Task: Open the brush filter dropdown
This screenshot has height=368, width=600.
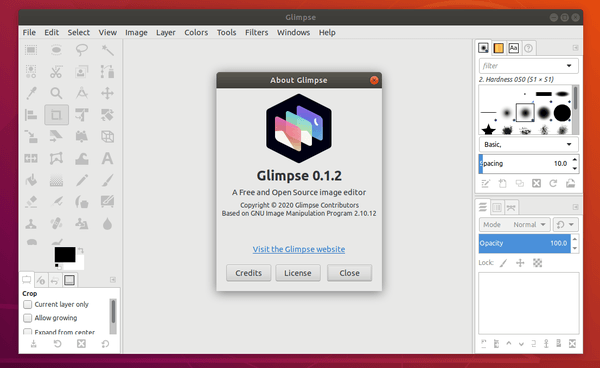Action: tap(569, 66)
